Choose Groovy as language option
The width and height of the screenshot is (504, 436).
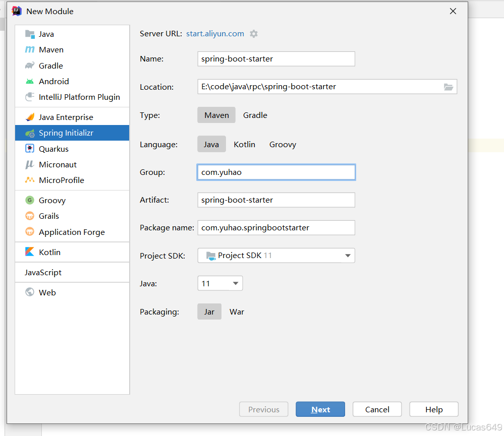coord(283,145)
